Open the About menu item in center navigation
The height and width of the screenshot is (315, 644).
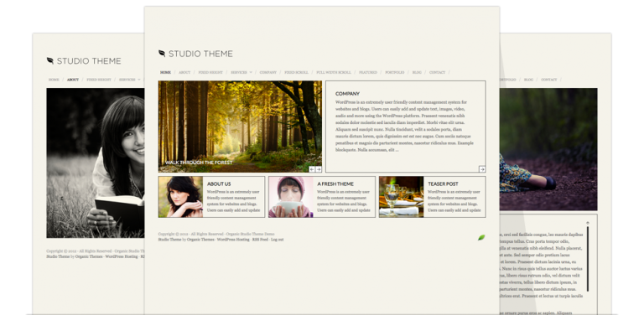tap(184, 72)
